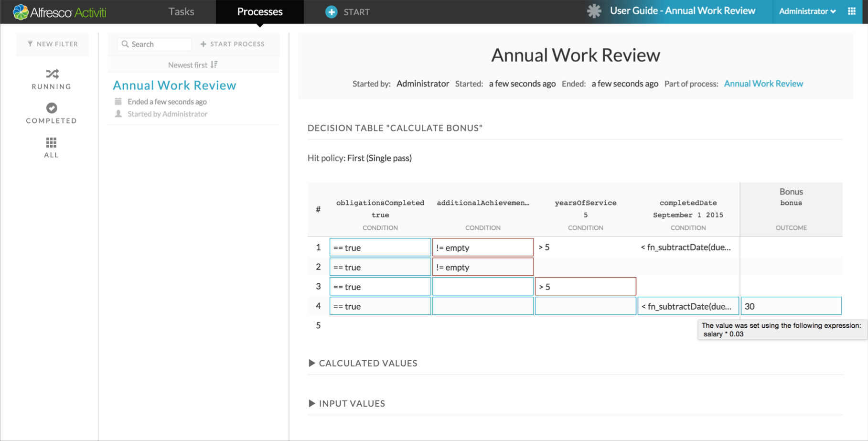Click the Alfresco Activiti logo
Image resolution: width=868 pixels, height=441 pixels.
60,12
